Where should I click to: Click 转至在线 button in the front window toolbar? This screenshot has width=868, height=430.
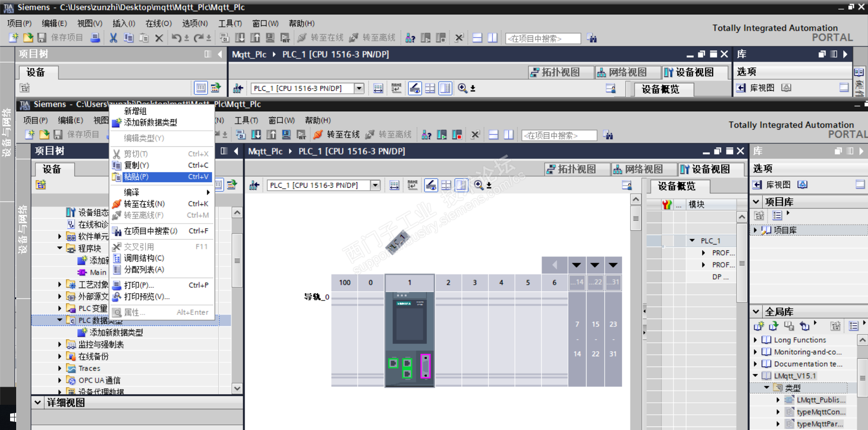point(336,135)
